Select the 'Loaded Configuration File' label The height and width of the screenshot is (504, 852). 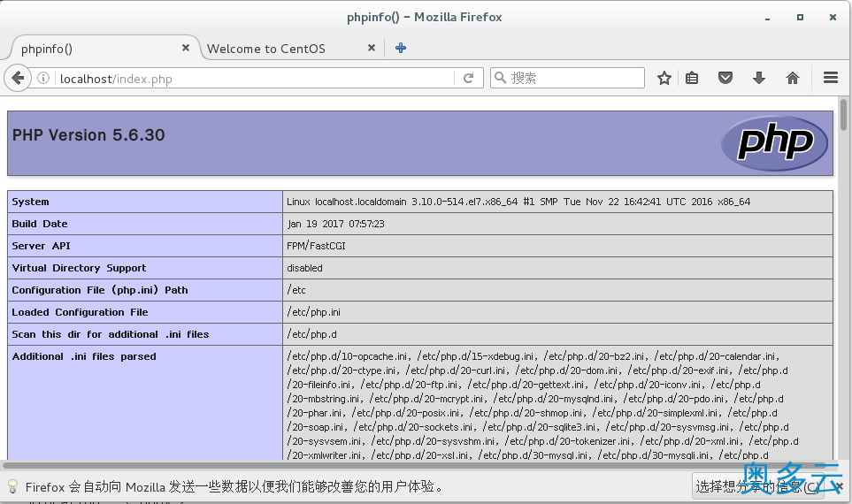[80, 312]
